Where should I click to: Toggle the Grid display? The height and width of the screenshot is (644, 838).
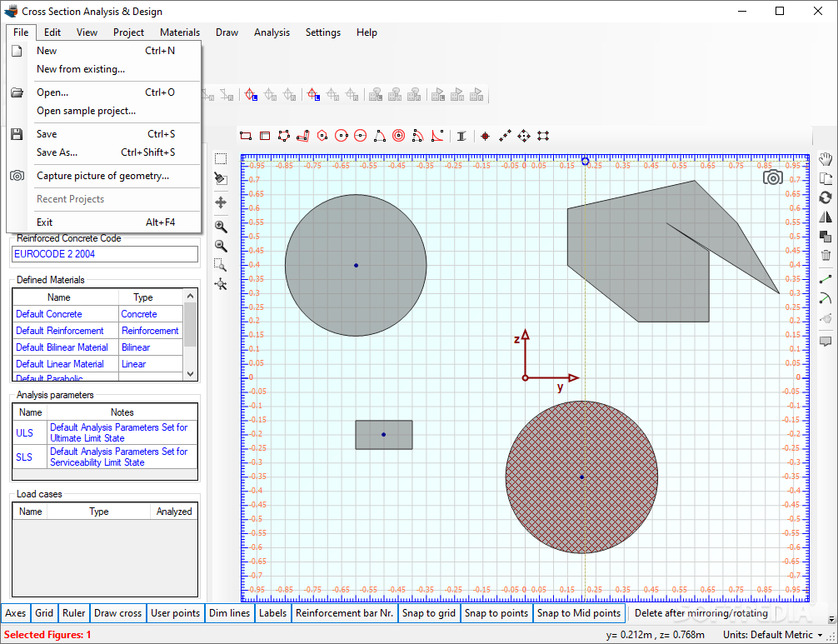click(x=44, y=613)
